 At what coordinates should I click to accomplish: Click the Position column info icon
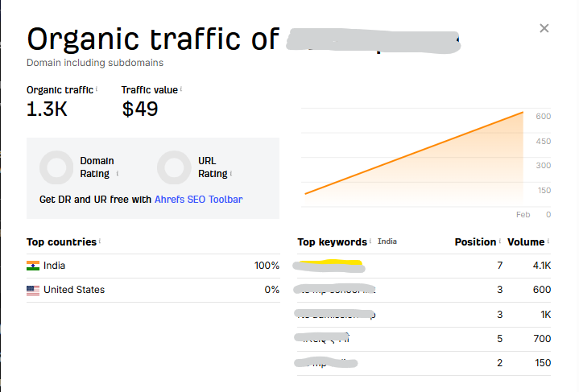(500, 241)
